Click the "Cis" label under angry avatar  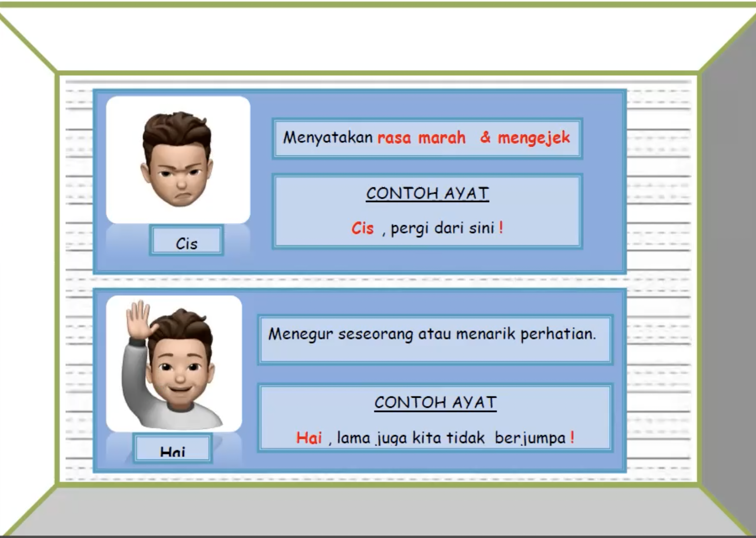186,243
